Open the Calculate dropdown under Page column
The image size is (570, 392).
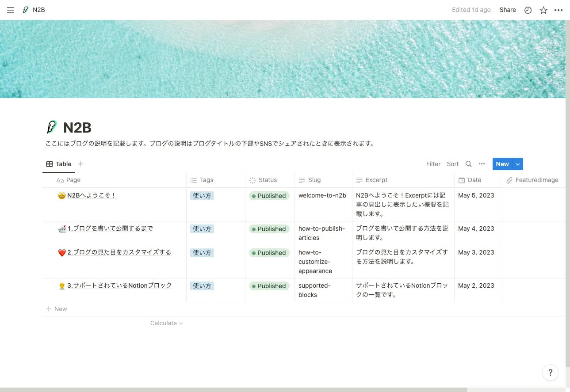click(166, 323)
